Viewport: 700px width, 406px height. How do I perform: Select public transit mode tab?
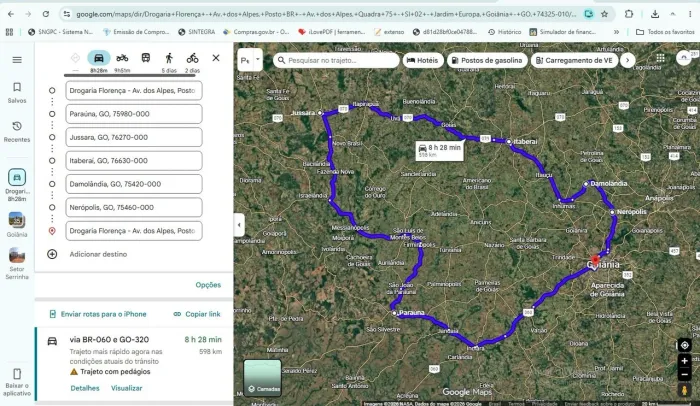pos(146,58)
